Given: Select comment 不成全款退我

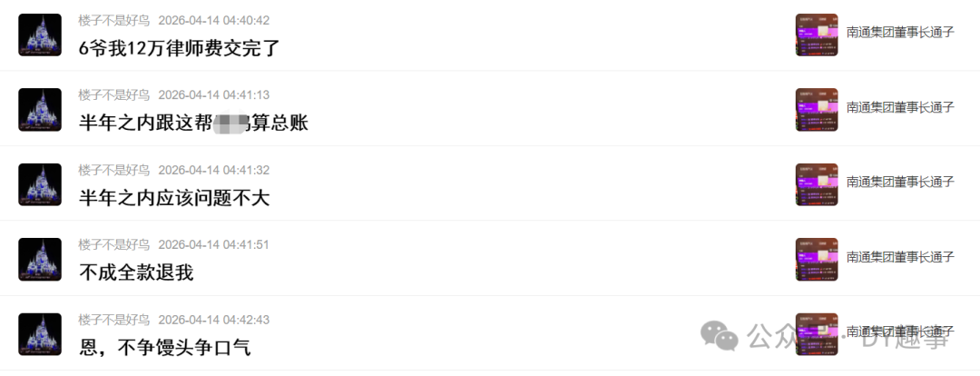Looking at the screenshot, I should coord(136,272).
